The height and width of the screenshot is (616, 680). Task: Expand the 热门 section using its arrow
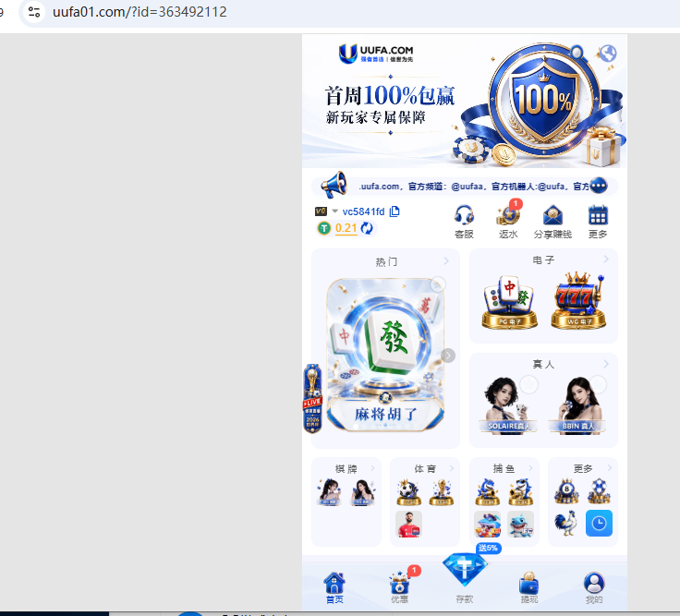pyautogui.click(x=446, y=261)
